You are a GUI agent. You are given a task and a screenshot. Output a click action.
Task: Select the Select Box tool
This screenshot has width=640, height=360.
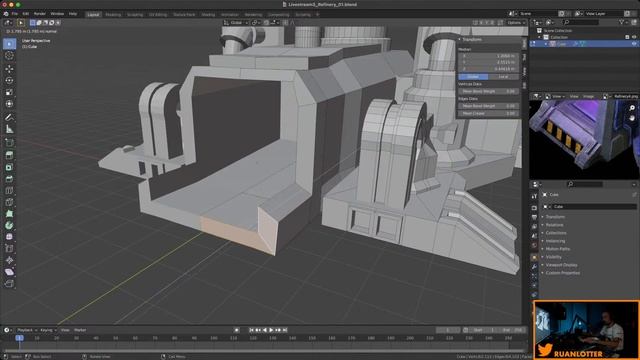[x=9, y=44]
